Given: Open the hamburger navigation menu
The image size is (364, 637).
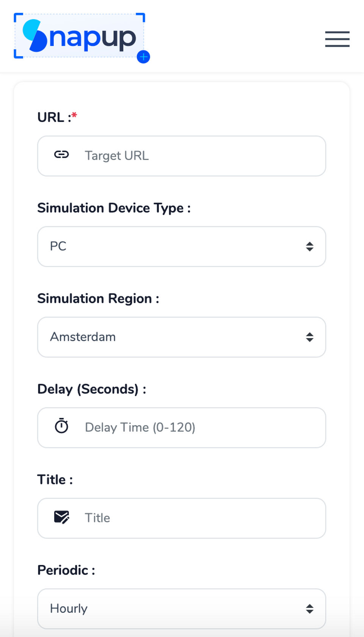Looking at the screenshot, I should [x=337, y=39].
